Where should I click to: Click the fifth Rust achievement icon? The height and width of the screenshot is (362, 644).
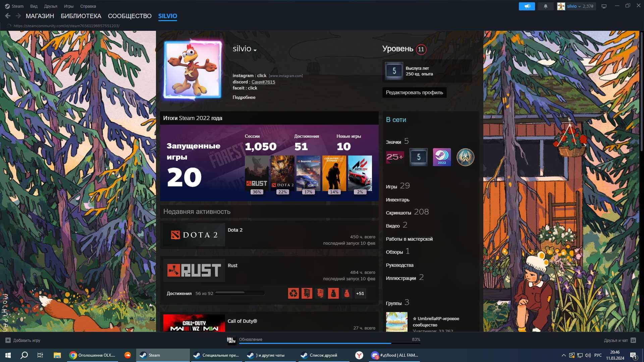tap(347, 293)
